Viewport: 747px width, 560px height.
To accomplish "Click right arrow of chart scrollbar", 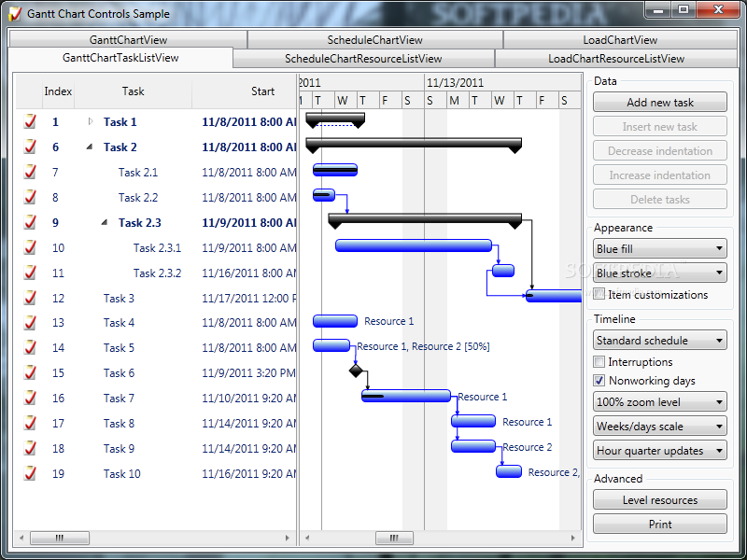I will click(x=573, y=539).
